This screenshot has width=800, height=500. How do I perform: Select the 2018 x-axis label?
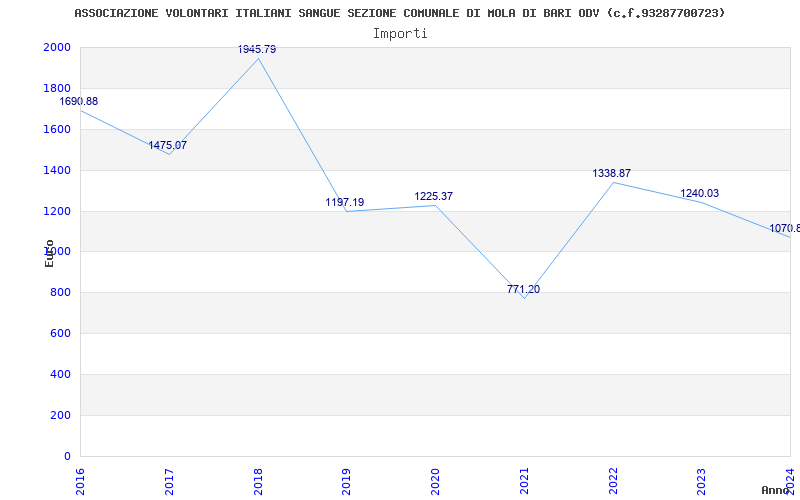click(x=258, y=481)
